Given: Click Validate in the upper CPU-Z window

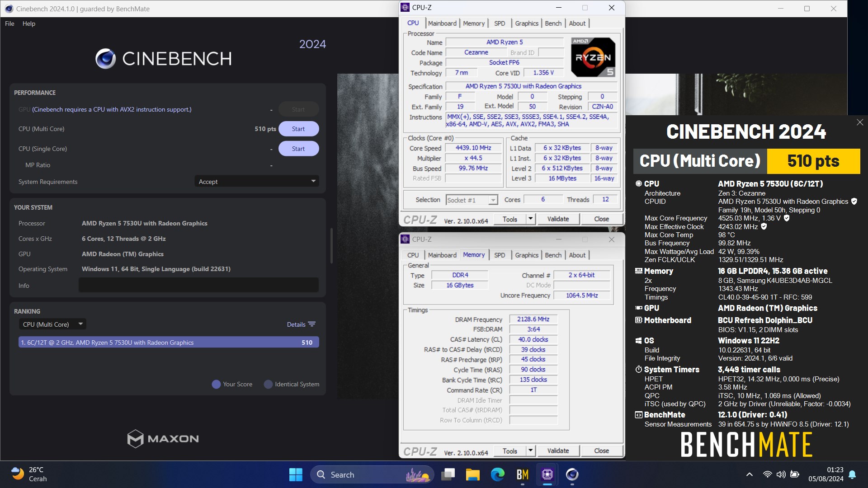Looking at the screenshot, I should point(558,219).
